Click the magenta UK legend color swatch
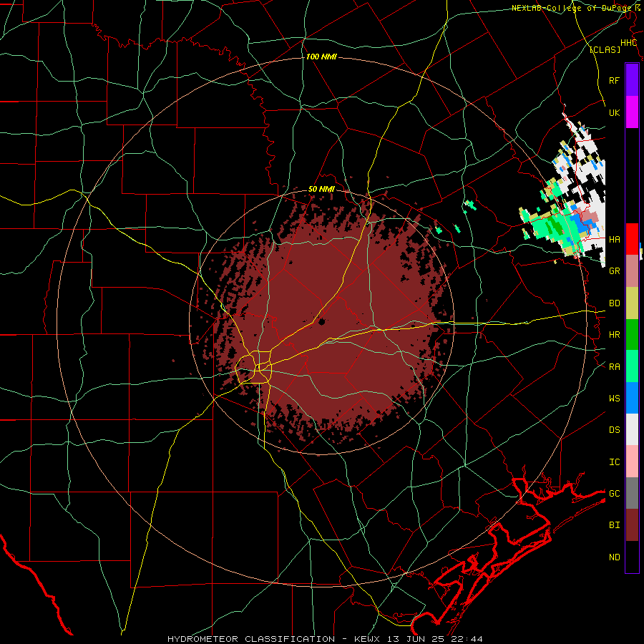Viewport: 644px width, 644px height. [632, 112]
